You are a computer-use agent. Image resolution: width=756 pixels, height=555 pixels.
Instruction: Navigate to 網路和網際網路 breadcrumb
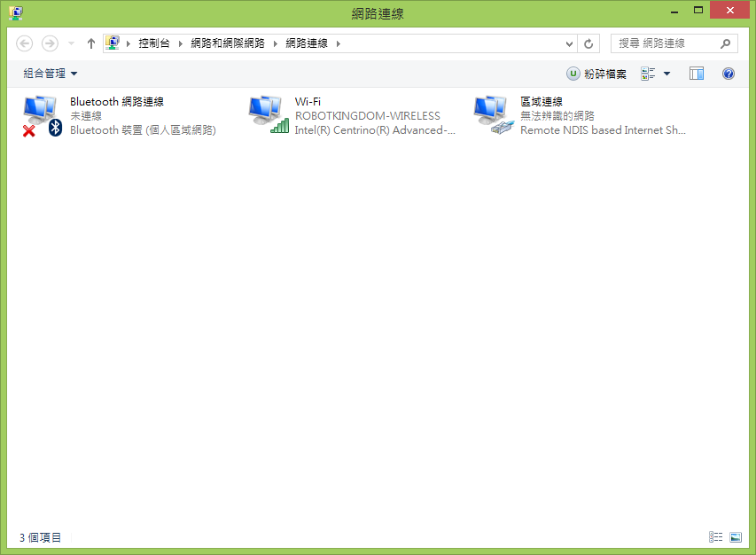pos(228,43)
